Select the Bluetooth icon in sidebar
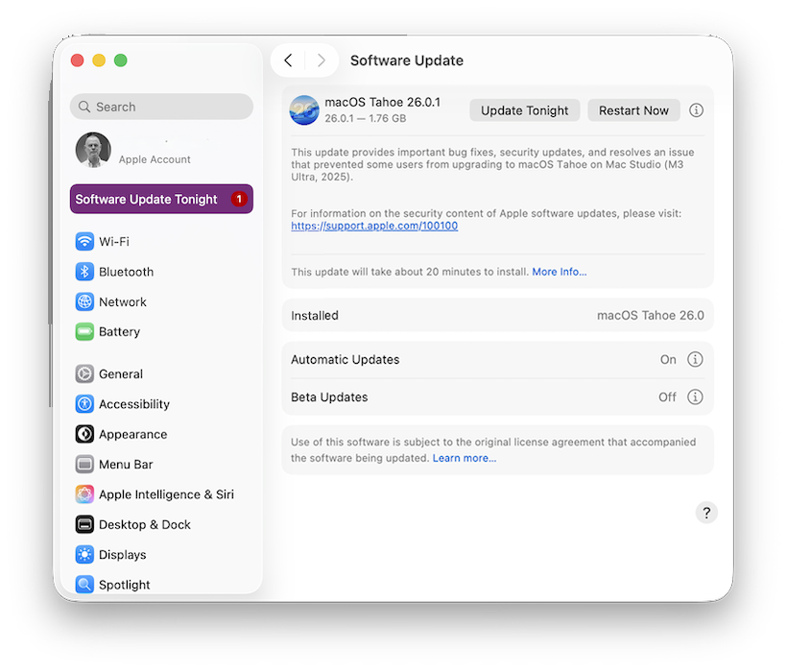Viewport: 787px width, 672px height. [x=84, y=272]
